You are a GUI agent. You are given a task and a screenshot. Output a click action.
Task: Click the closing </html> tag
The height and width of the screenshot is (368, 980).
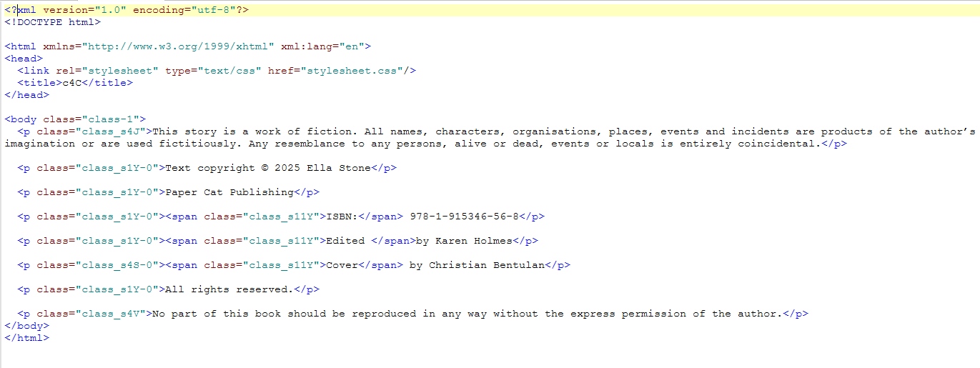click(x=27, y=338)
